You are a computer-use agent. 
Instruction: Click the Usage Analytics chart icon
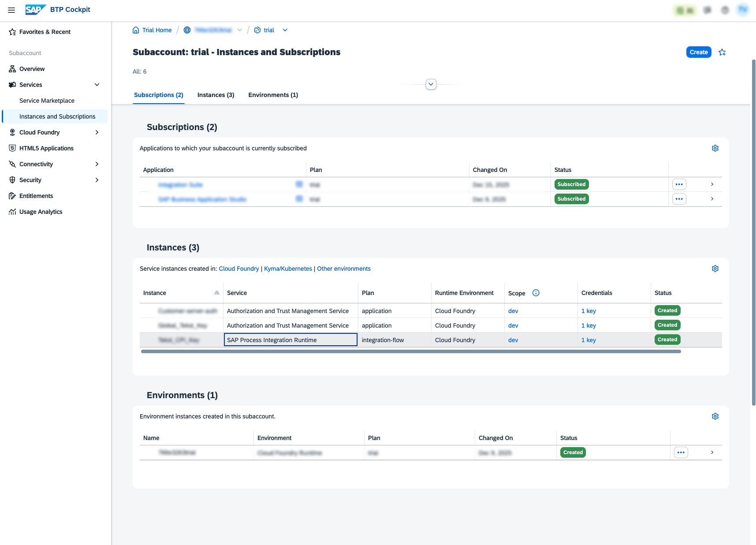12,212
